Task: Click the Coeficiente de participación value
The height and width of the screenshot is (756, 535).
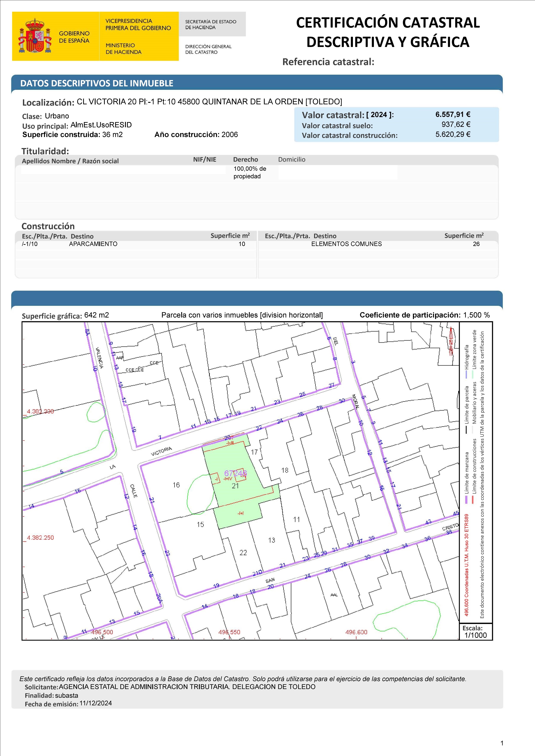Action: pos(476,315)
